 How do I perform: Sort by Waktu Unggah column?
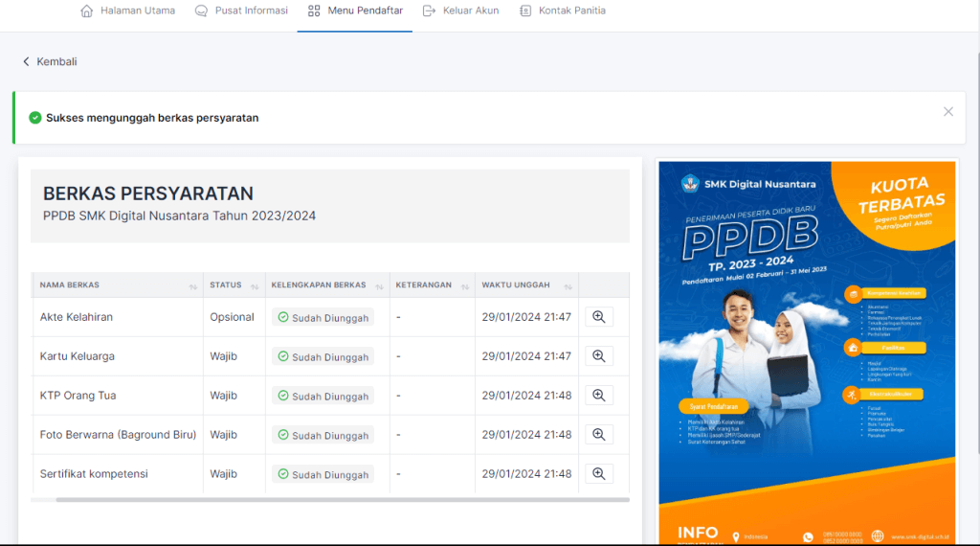coord(567,286)
